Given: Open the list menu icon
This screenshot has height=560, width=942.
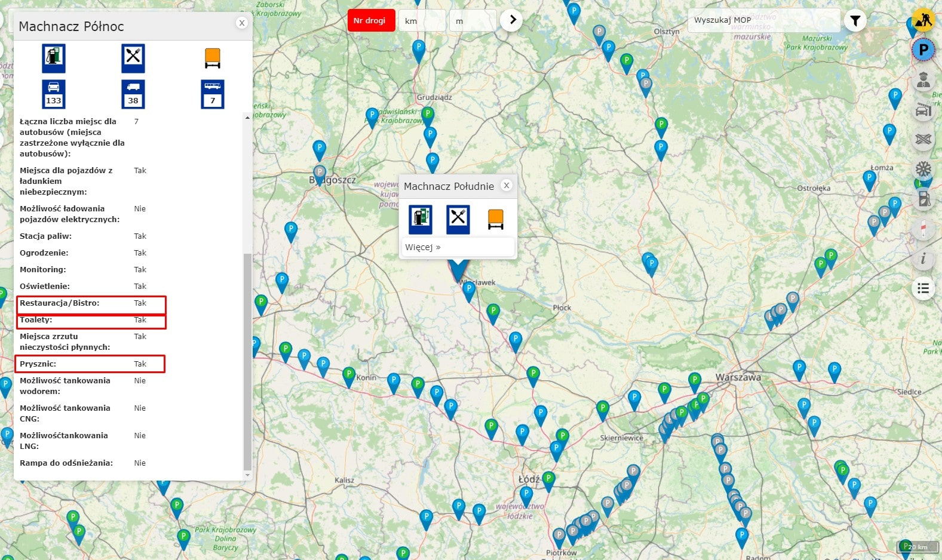Looking at the screenshot, I should 923,288.
